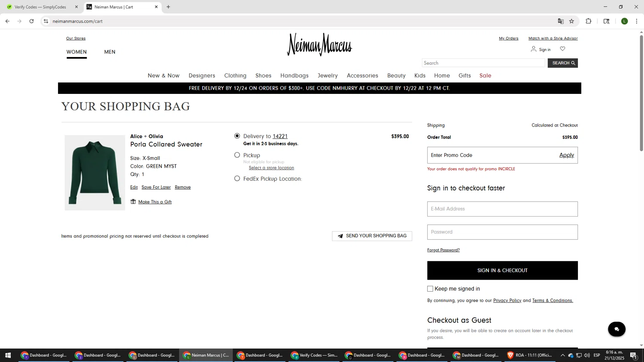Image resolution: width=644 pixels, height=362 pixels.
Task: Go back using browser back arrow
Action: [x=7, y=21]
